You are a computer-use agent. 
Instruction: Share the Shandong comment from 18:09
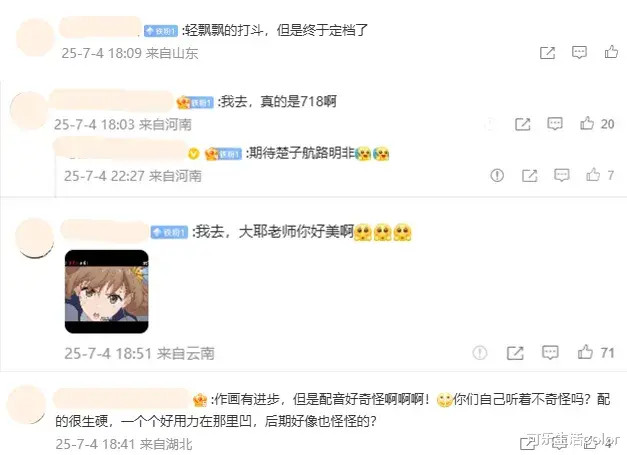point(547,52)
